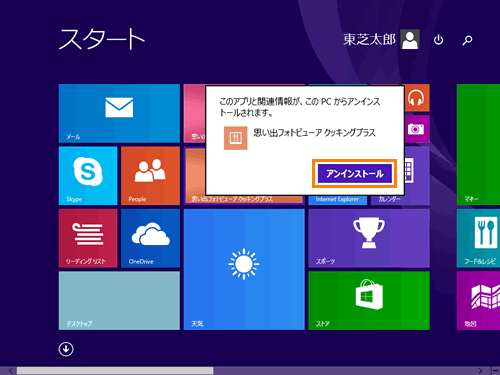Open the music headphones tile

coord(416,98)
